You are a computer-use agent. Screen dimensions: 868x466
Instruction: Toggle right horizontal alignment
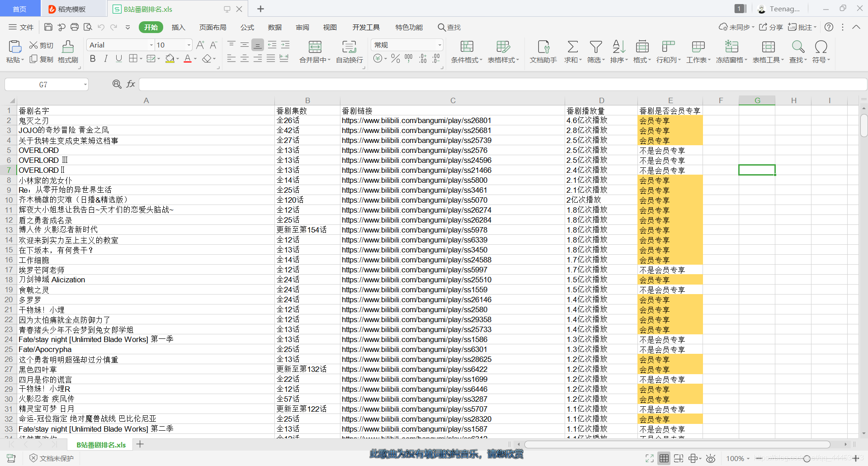[258, 58]
